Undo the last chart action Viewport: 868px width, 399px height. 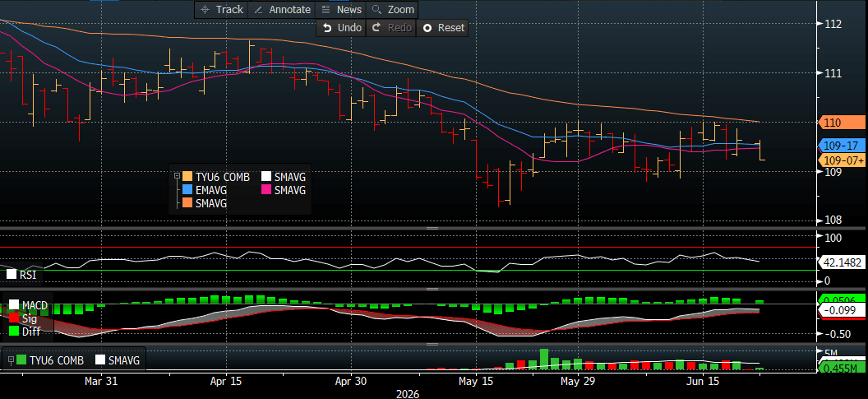[342, 28]
